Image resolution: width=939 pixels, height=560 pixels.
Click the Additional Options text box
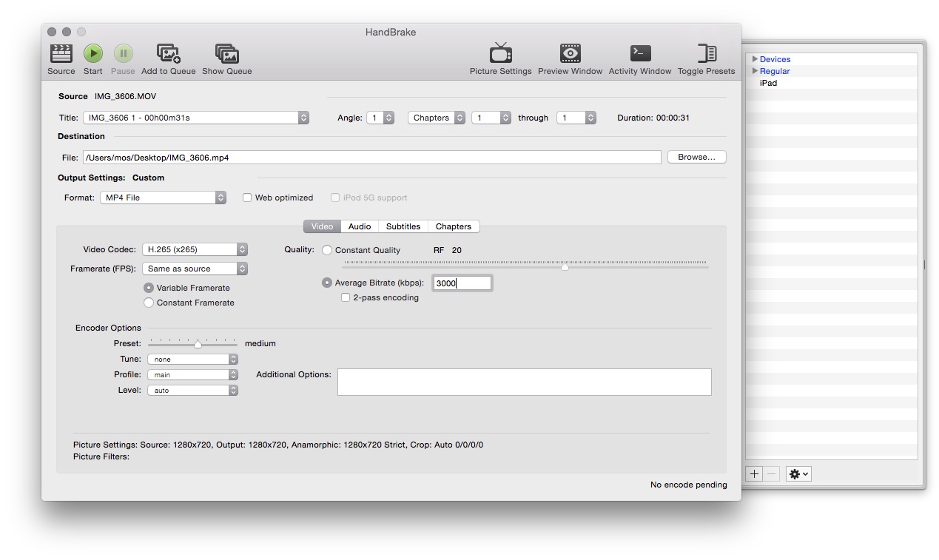(525, 382)
